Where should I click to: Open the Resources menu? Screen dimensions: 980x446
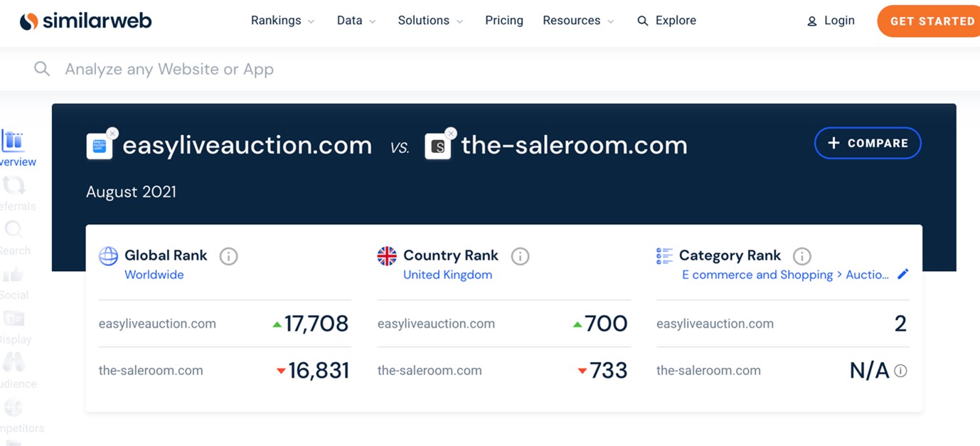click(577, 21)
